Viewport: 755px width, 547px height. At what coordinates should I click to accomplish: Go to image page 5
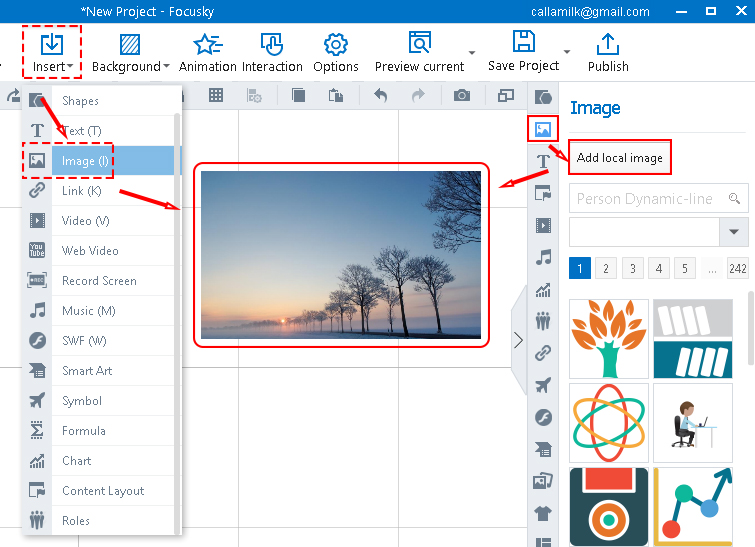click(685, 268)
